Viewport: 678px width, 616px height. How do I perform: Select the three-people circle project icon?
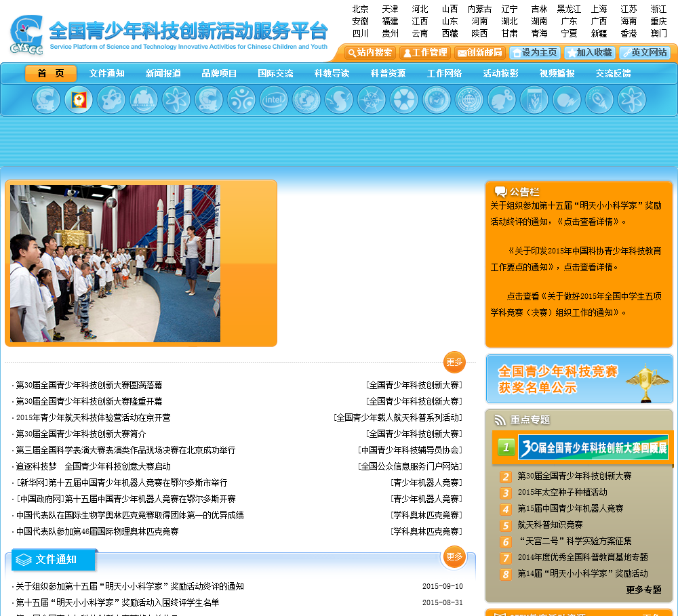coord(241,100)
